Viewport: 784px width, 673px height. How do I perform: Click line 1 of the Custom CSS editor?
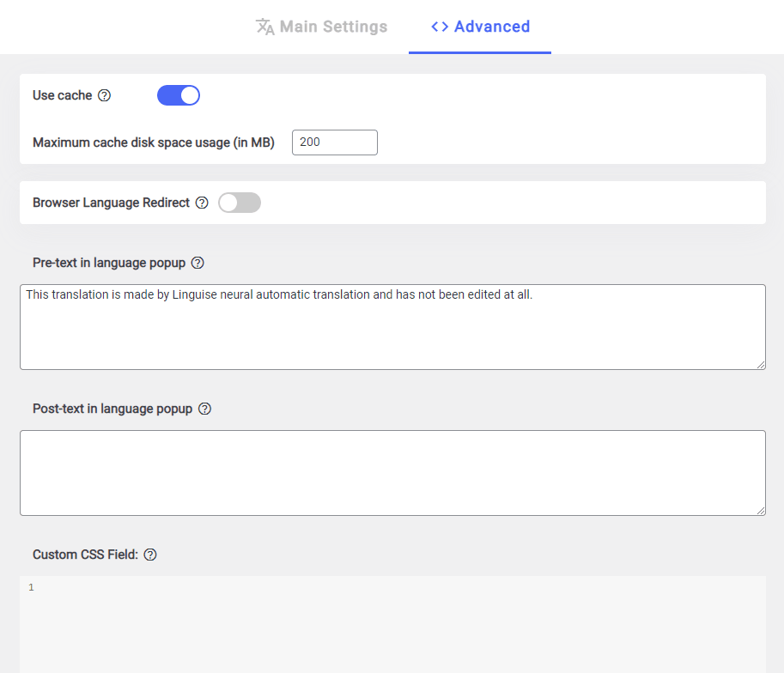coord(392,587)
